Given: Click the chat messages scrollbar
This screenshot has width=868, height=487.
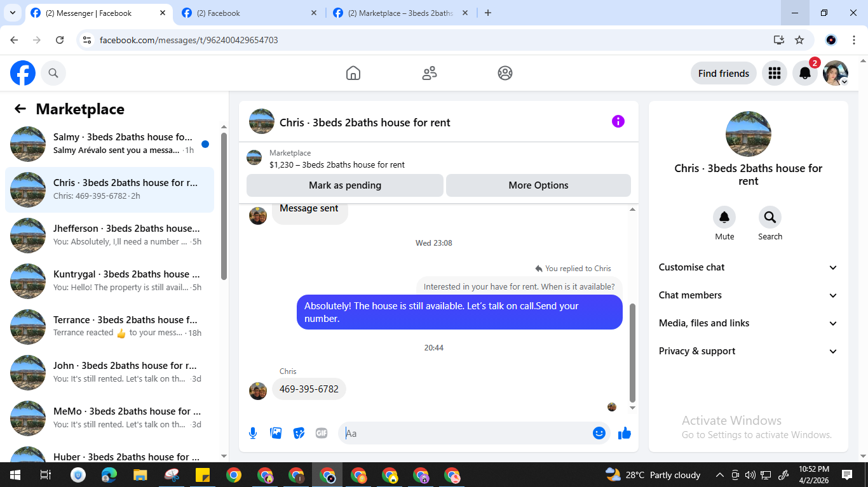Looking at the screenshot, I should click(x=632, y=352).
